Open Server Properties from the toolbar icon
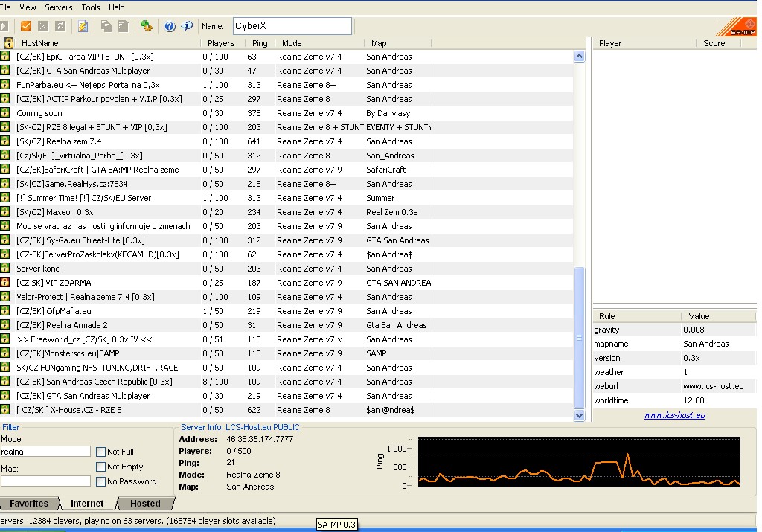762x532 pixels. [x=124, y=26]
